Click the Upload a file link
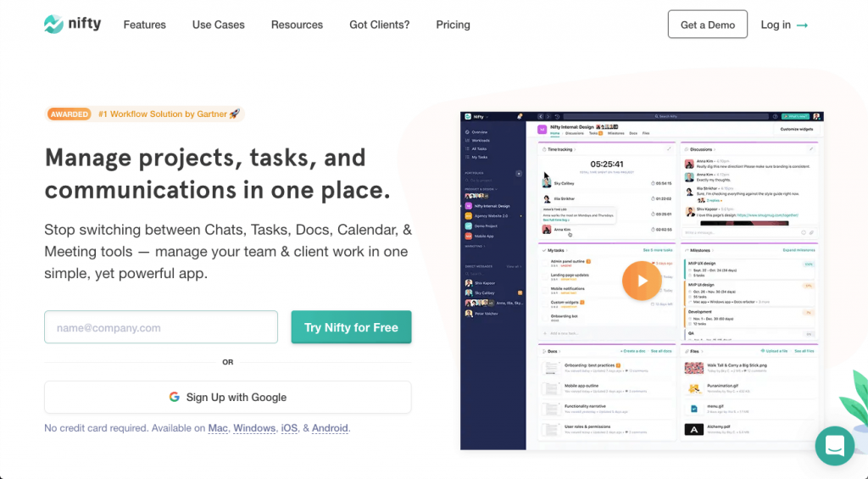 (774, 351)
